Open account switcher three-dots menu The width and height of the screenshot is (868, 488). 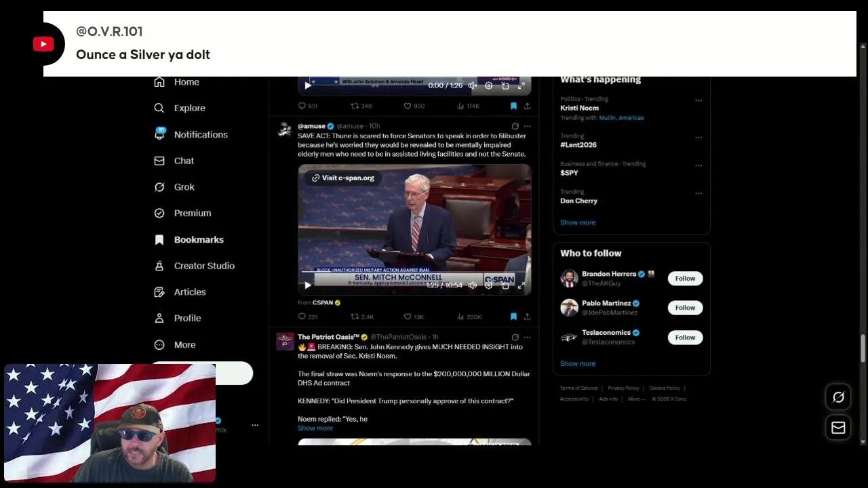point(255,425)
